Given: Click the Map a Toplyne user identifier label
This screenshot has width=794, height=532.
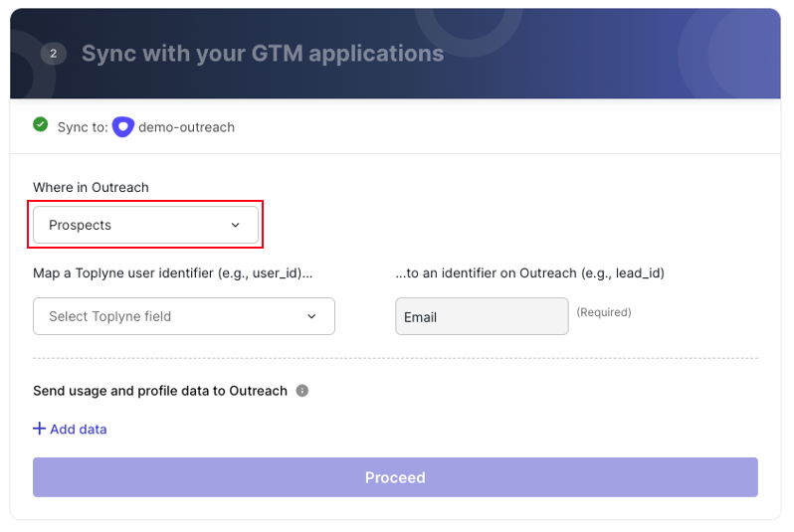Looking at the screenshot, I should pyautogui.click(x=173, y=273).
